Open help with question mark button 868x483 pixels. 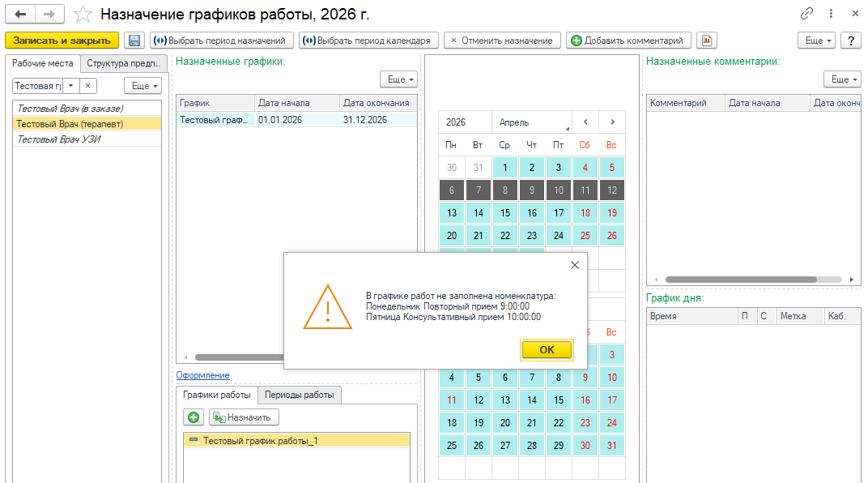pos(850,41)
